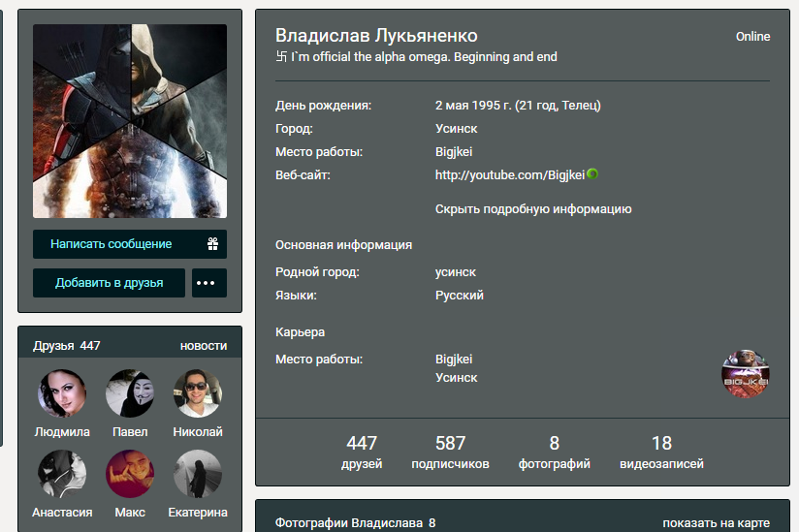
Task: Click the Карьера section heading
Action: point(300,332)
